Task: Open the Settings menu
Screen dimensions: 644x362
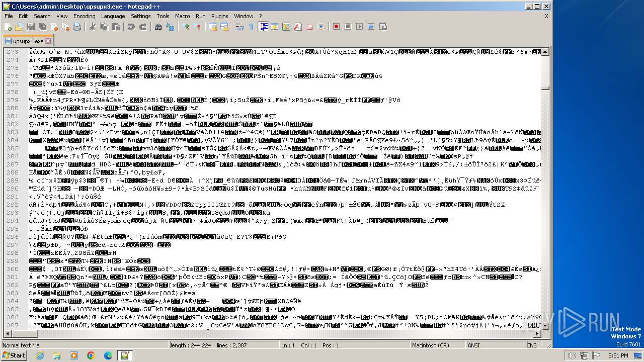Action: (x=140, y=16)
